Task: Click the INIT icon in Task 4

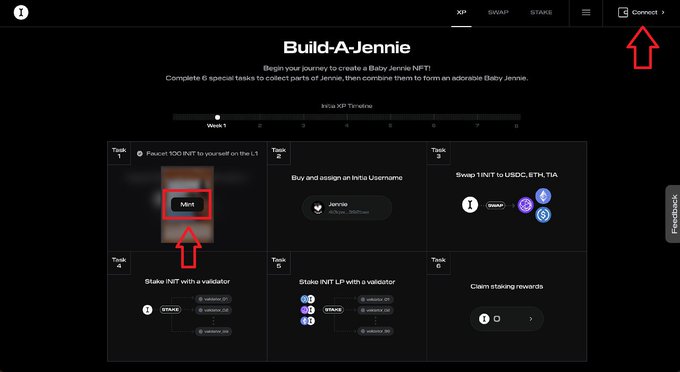Action: pos(147,310)
